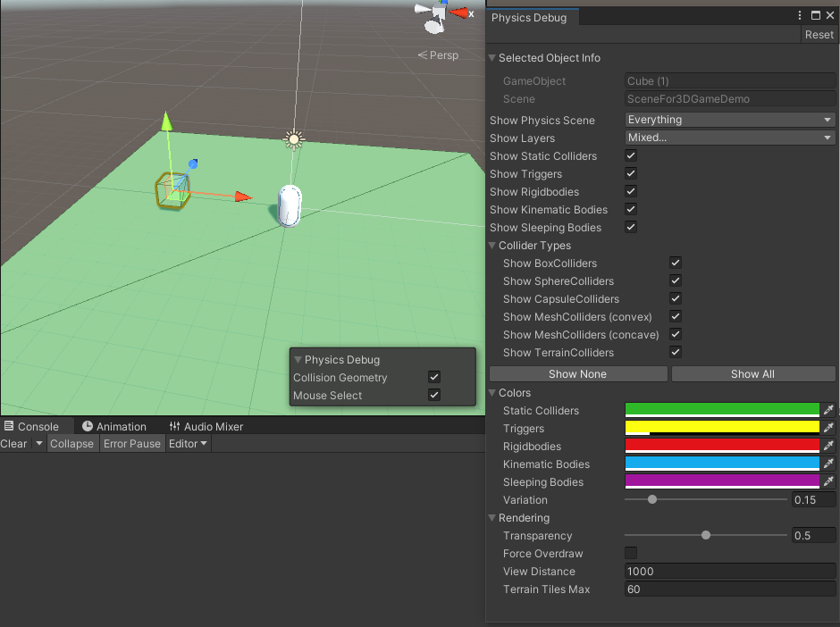Click the red X axis of scene gizmo
The image size is (840, 627).
click(458, 13)
